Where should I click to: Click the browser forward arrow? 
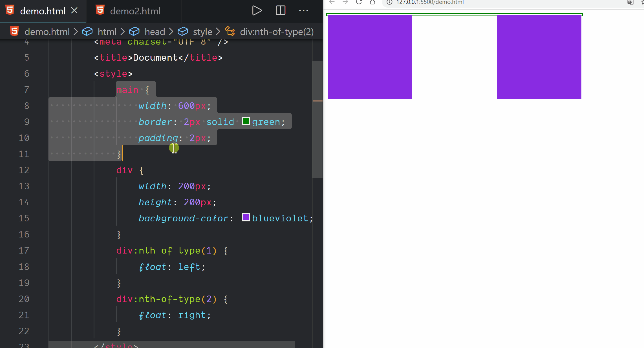pos(345,2)
